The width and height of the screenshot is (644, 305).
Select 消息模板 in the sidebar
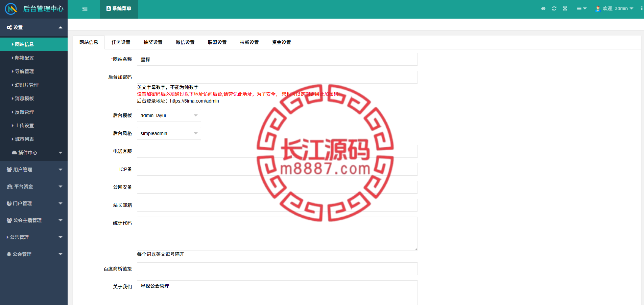[x=34, y=99]
